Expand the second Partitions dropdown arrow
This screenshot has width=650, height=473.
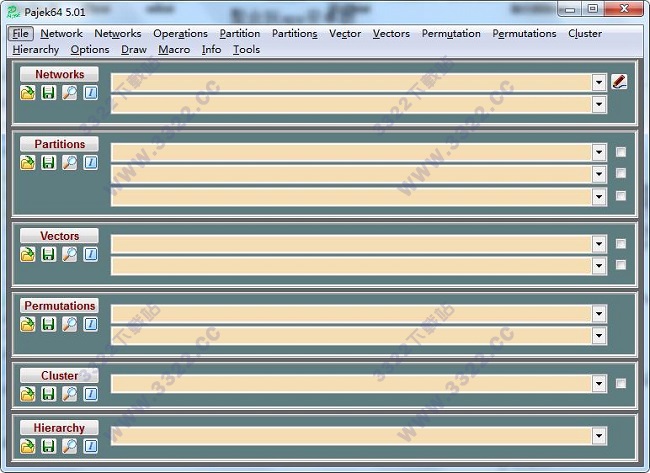click(599, 174)
